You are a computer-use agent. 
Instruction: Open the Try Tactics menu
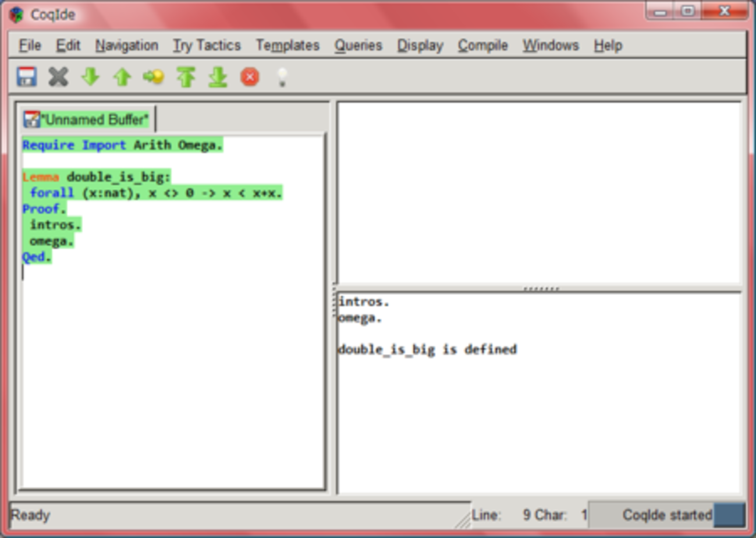tap(207, 45)
